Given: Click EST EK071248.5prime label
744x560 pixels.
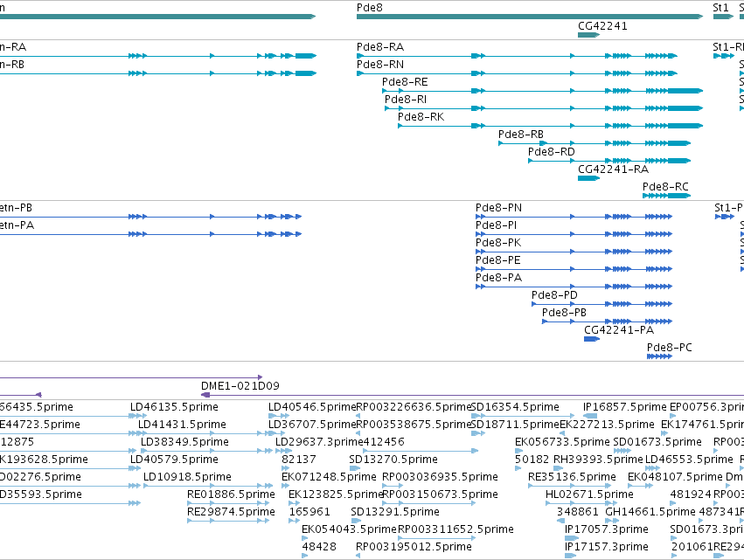Looking at the screenshot, I should tap(329, 478).
